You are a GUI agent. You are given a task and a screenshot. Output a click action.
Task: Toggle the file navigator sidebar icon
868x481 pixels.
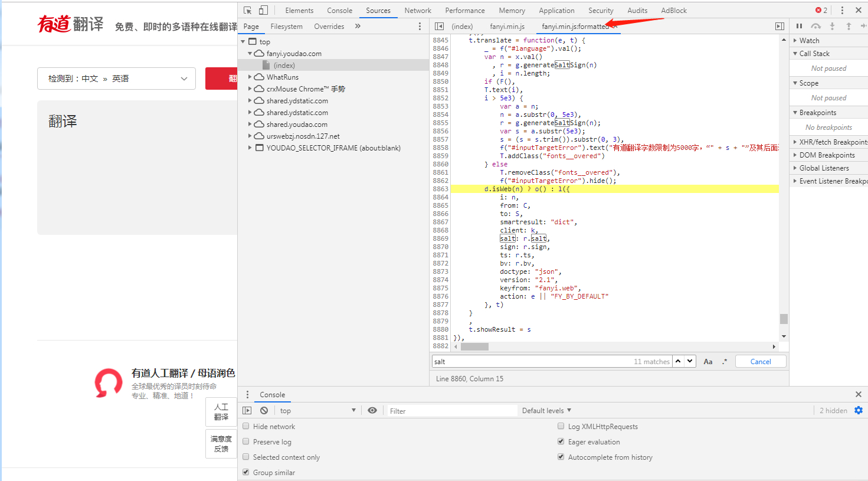coord(439,26)
